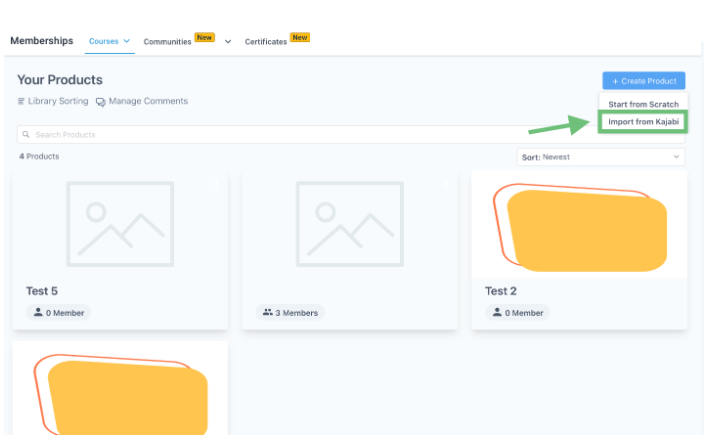Click the Manage Comments speech bubble icon

(x=101, y=102)
